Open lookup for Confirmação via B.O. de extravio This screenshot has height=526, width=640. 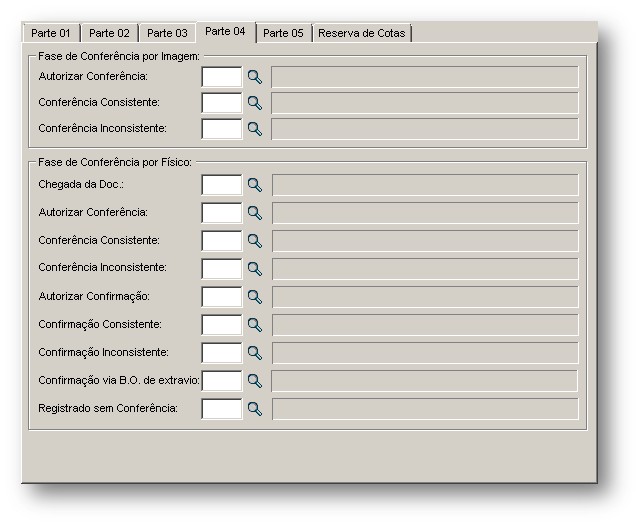point(255,381)
